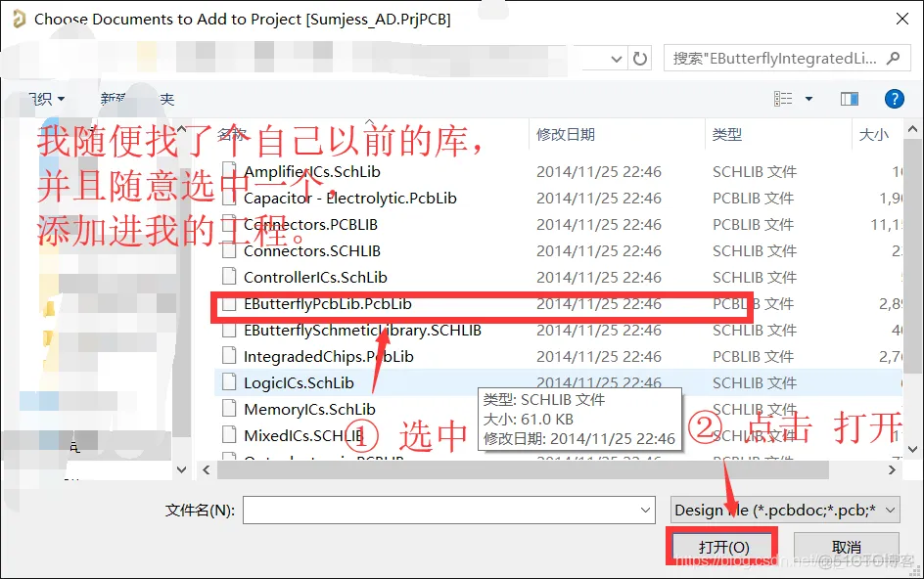The width and height of the screenshot is (924, 579).
Task: Select the file AmplifierICs.SchLib
Action: 311,172
